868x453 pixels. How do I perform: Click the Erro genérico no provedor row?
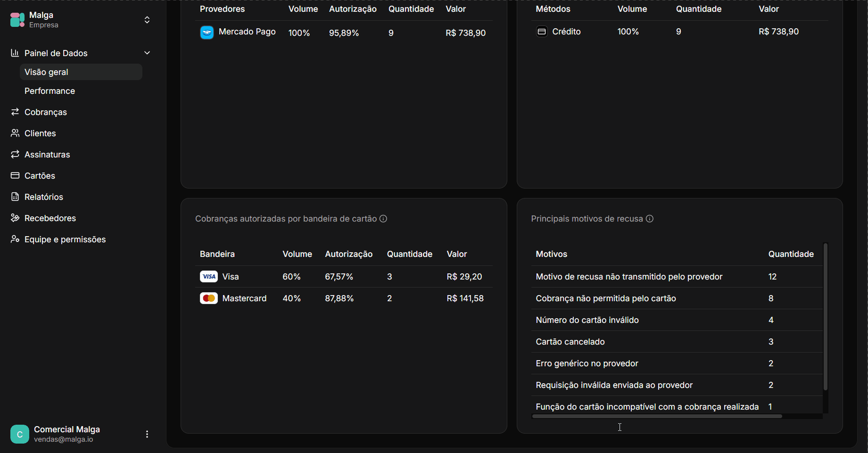pyautogui.click(x=677, y=363)
